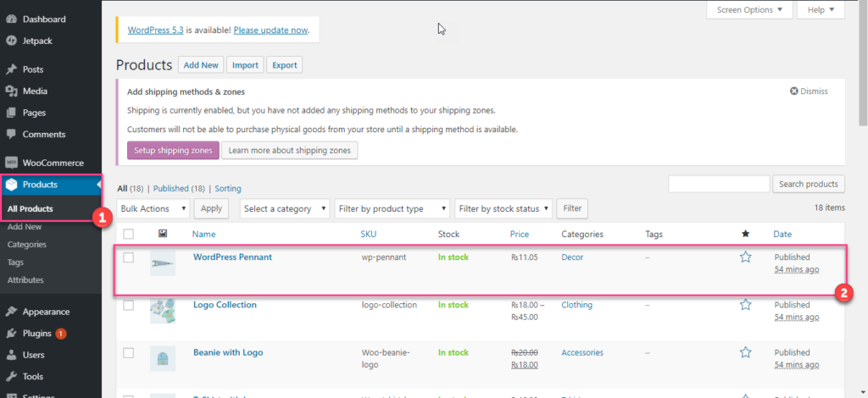Open the Bulk Actions dropdown
Viewport: 868px width, 398px height.
[153, 209]
